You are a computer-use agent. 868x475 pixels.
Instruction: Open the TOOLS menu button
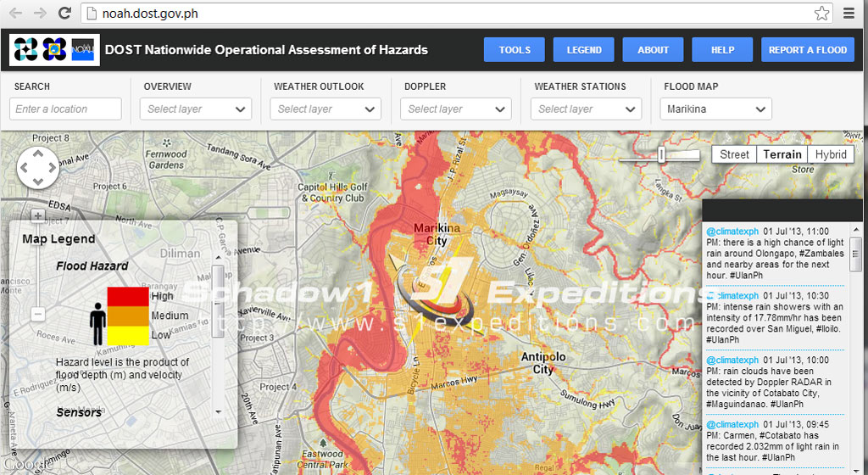(515, 50)
